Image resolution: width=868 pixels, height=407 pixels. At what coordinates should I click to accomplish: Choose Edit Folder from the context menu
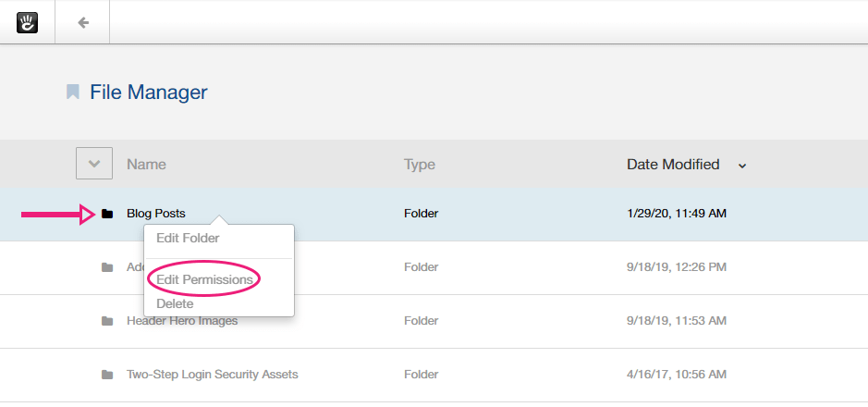[188, 238]
